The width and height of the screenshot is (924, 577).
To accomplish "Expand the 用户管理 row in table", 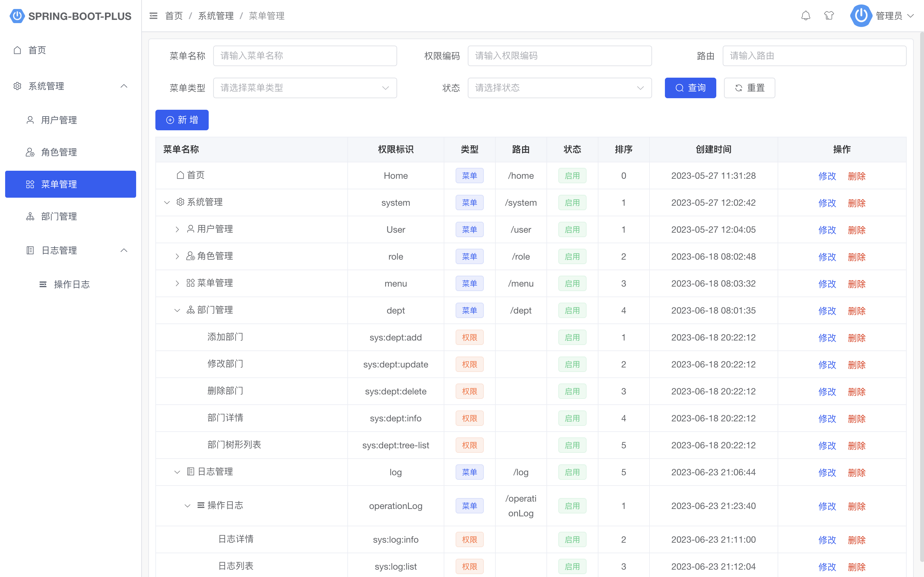I will click(177, 229).
